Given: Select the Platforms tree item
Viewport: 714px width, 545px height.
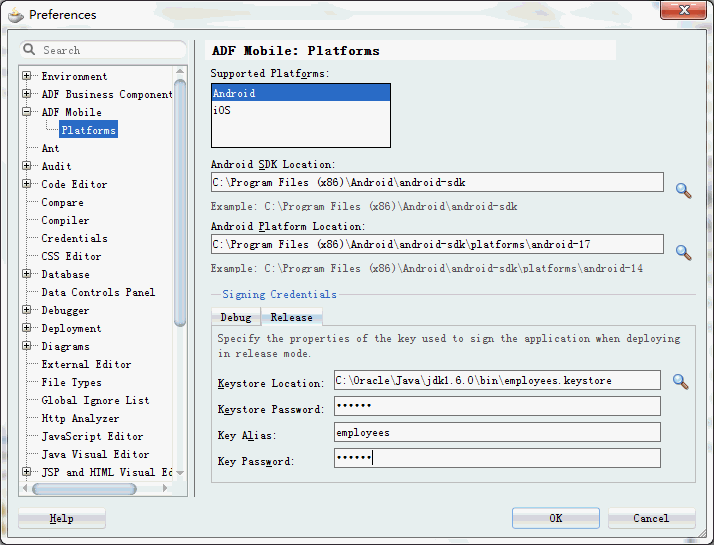Looking at the screenshot, I should pos(88,130).
